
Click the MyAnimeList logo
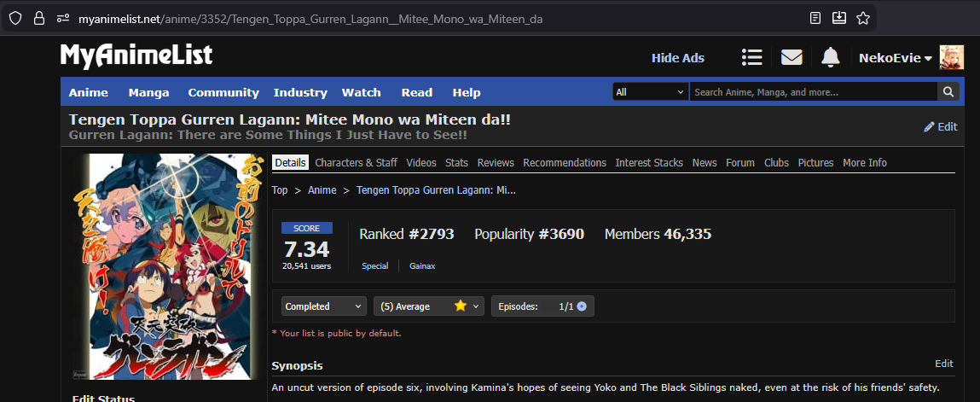click(136, 55)
